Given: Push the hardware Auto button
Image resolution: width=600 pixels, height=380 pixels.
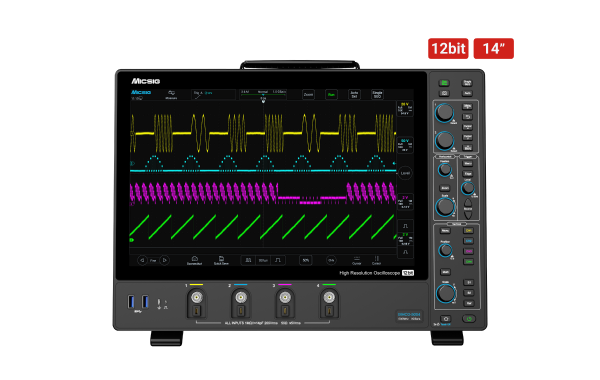Looking at the screenshot, I should [467, 93].
